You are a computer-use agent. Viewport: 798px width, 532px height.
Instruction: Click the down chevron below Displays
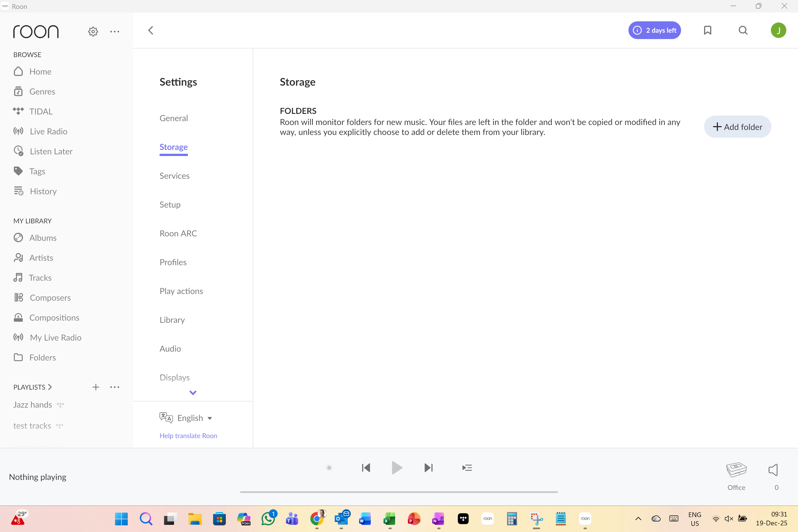pyautogui.click(x=193, y=393)
